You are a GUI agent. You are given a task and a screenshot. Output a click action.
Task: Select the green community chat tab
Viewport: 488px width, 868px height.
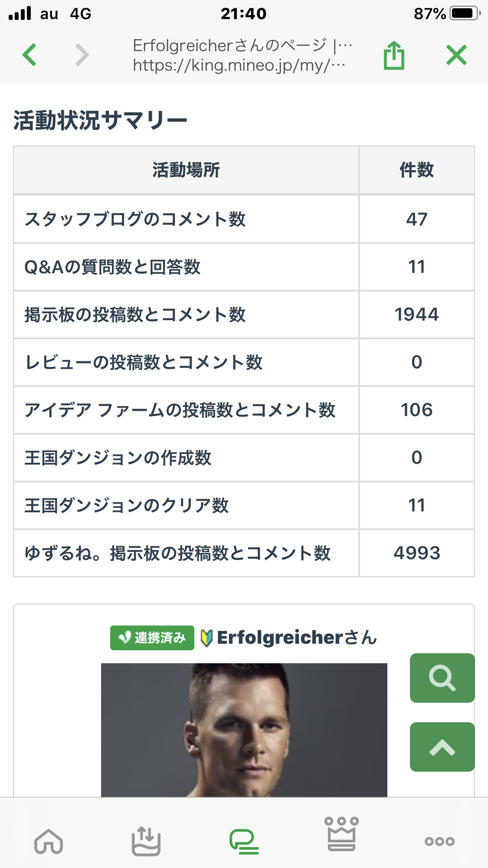(244, 842)
